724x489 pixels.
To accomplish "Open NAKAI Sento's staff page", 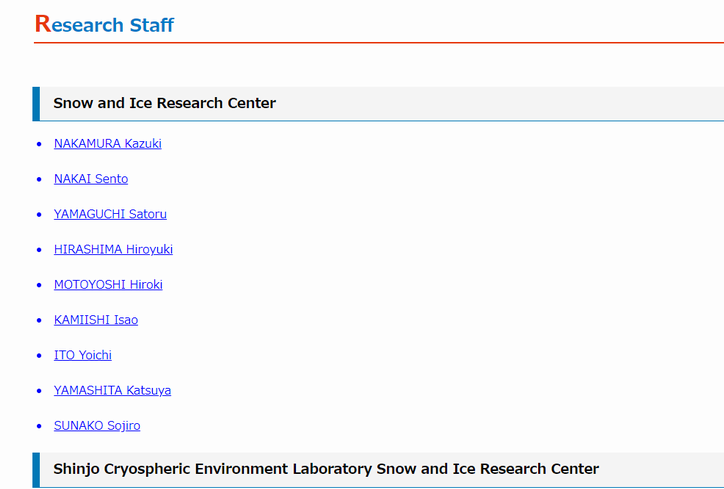I will (x=91, y=179).
